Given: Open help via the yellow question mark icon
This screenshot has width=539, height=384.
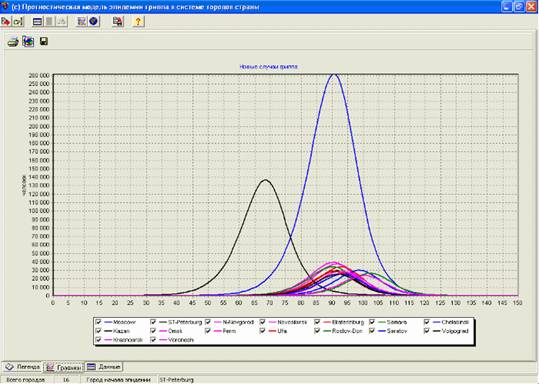Looking at the screenshot, I should (138, 22).
